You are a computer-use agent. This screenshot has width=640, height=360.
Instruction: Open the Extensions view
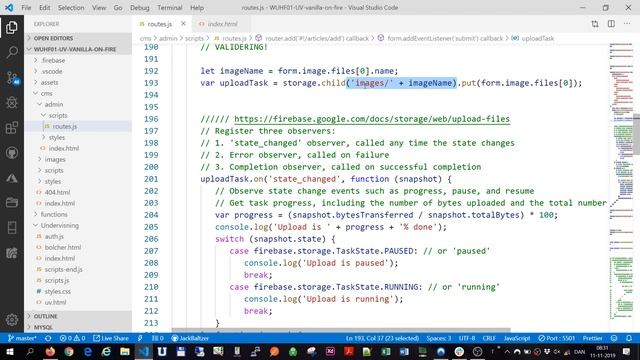(x=11, y=128)
